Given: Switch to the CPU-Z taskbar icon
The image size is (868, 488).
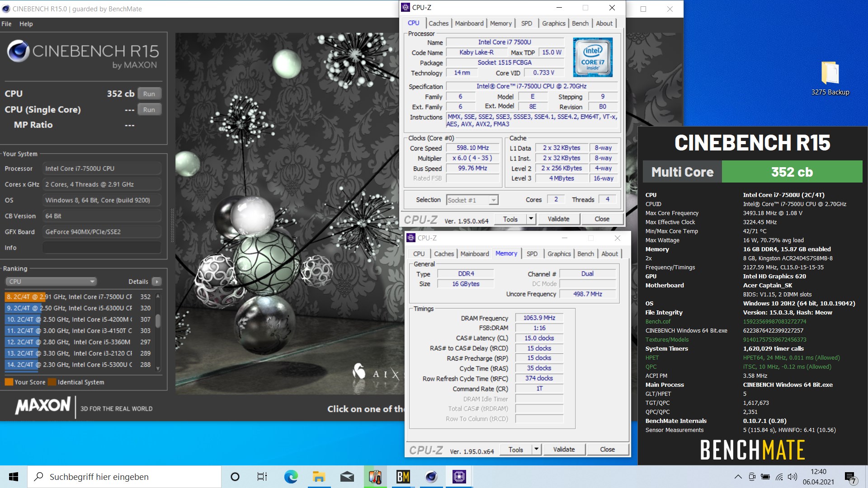Looking at the screenshot, I should 459,477.
